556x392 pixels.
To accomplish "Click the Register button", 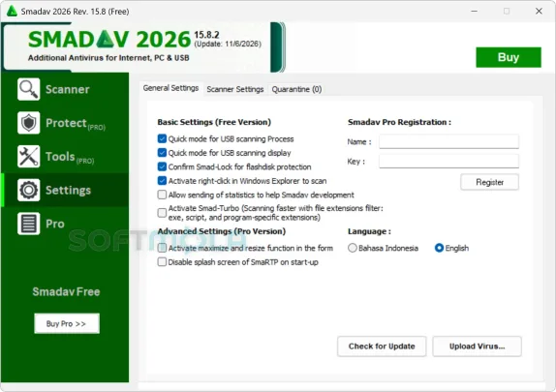I will [490, 182].
